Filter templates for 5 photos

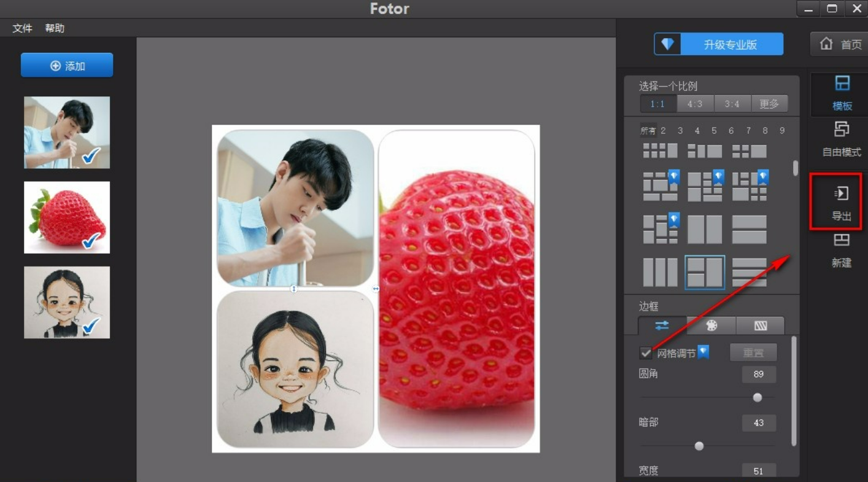pos(714,130)
